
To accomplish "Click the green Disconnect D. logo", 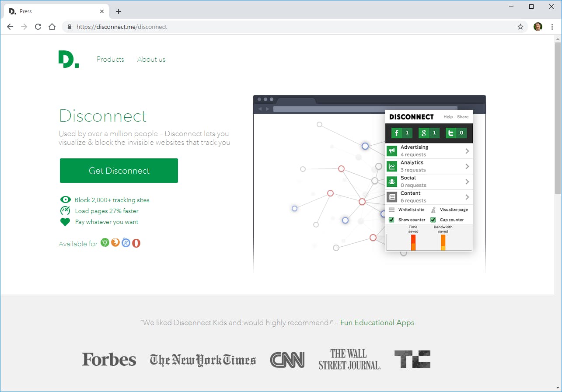I will click(x=69, y=59).
